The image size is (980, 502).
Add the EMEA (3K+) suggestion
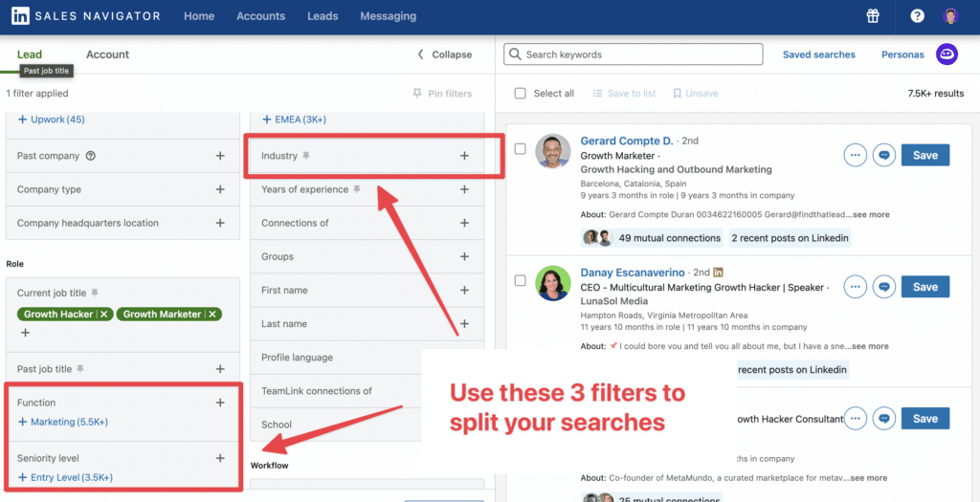point(295,120)
